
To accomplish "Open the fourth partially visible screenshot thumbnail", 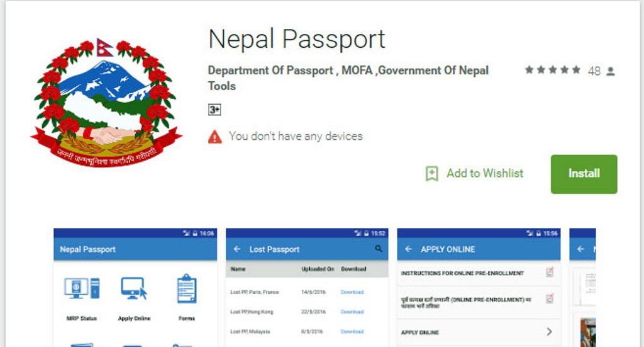I will point(582,288).
